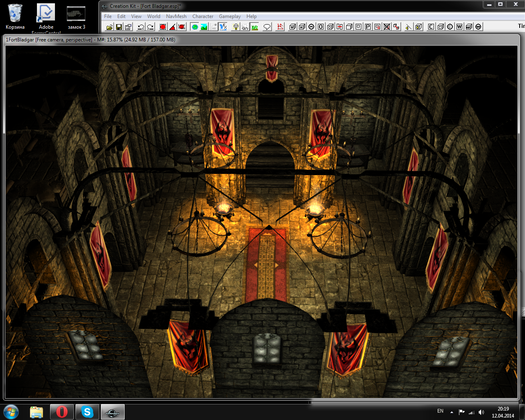Click the plain empty cube toolbar icon

(x=349, y=27)
